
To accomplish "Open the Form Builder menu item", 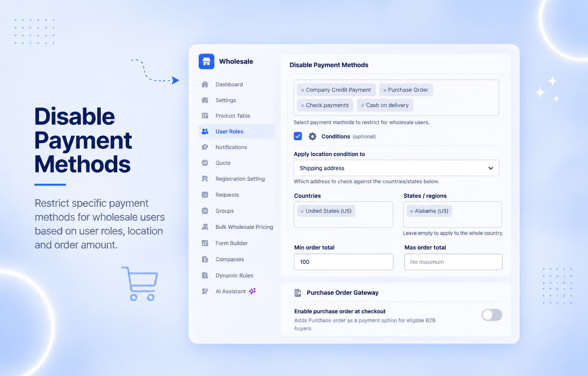I will point(236,243).
